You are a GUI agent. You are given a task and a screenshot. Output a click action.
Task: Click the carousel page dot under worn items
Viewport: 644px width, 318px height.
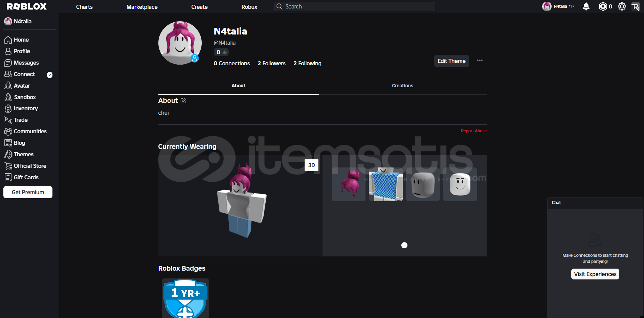point(404,245)
